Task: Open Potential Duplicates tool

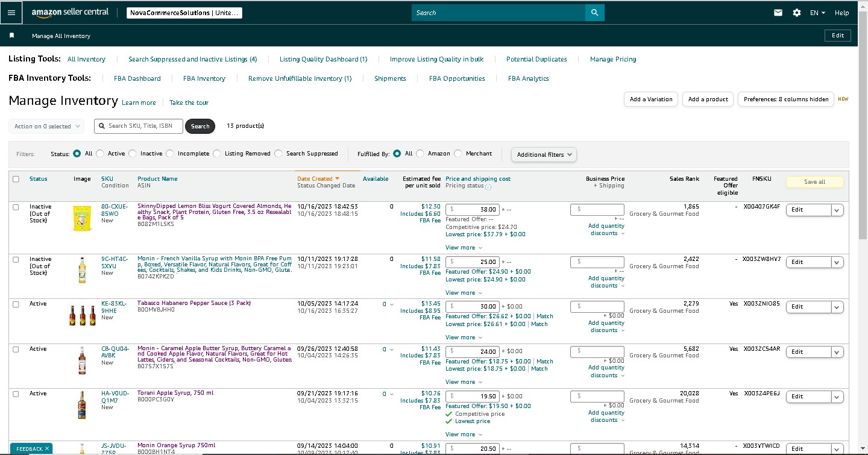Action: tap(536, 59)
